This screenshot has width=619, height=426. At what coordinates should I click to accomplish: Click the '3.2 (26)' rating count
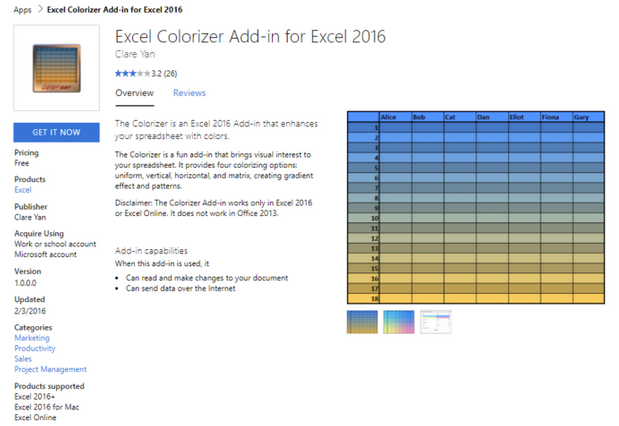point(164,73)
